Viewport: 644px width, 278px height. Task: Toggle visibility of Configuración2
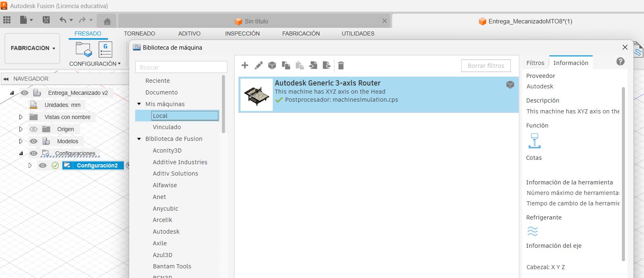pyautogui.click(x=42, y=165)
